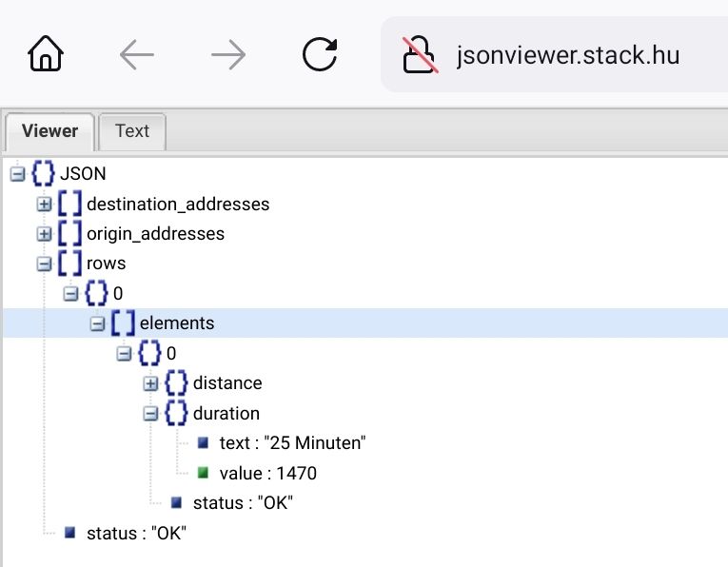The image size is (728, 567).
Task: Go back with the left arrow
Action: (137, 55)
